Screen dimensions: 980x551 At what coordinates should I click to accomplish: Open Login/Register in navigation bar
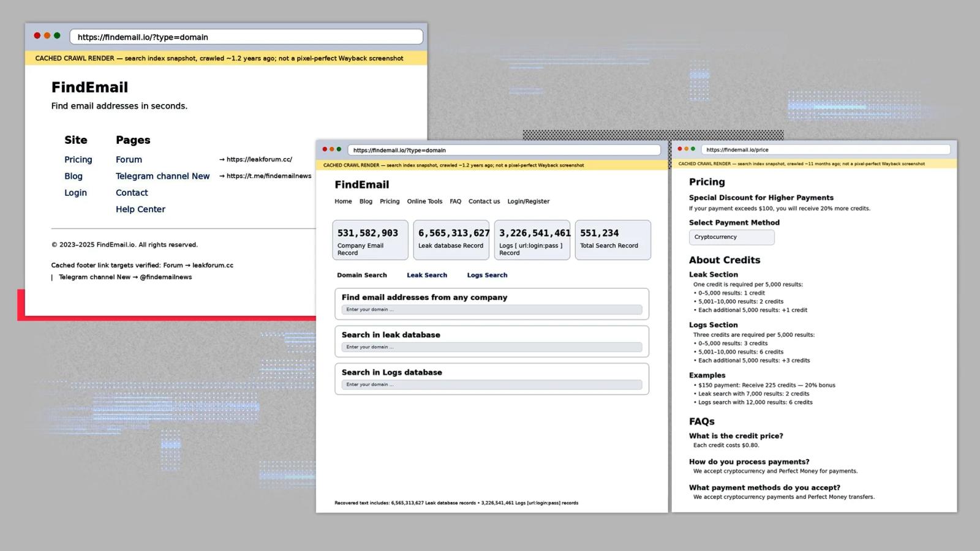[x=528, y=201]
